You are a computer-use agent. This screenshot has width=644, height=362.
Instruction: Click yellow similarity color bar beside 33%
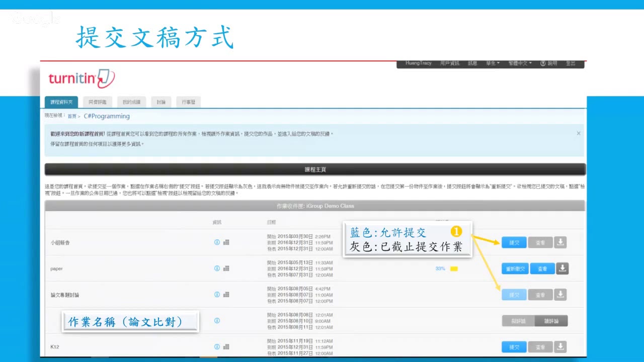point(454,269)
